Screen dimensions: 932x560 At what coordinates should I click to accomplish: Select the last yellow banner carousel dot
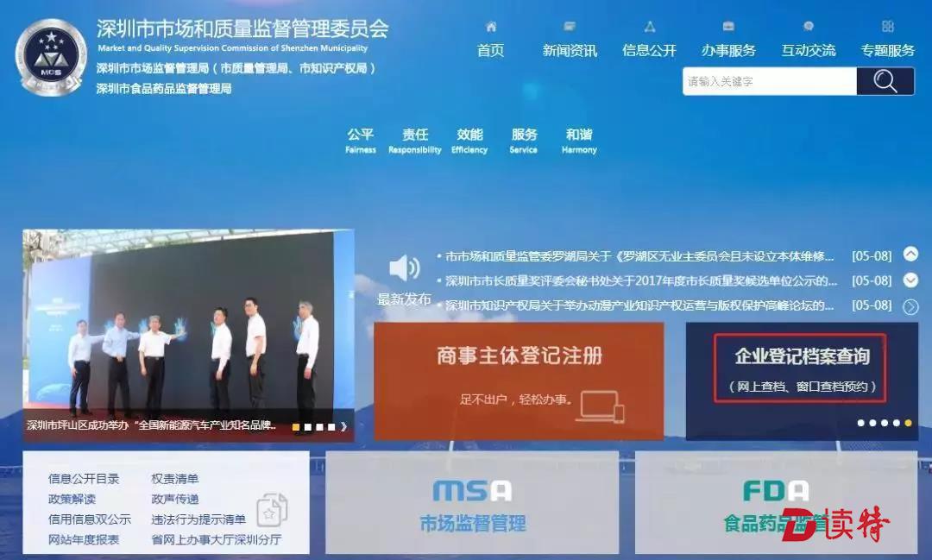(x=908, y=423)
